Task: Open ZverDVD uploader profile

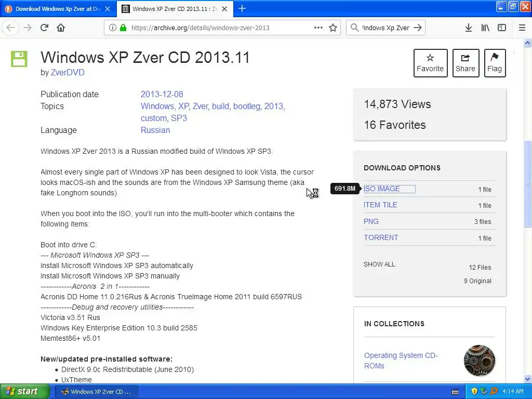Action: click(68, 73)
